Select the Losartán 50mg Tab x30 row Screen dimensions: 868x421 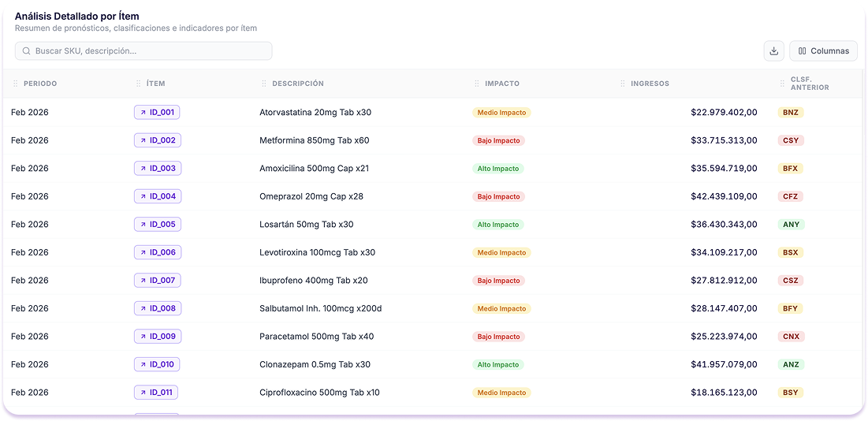tap(434, 225)
